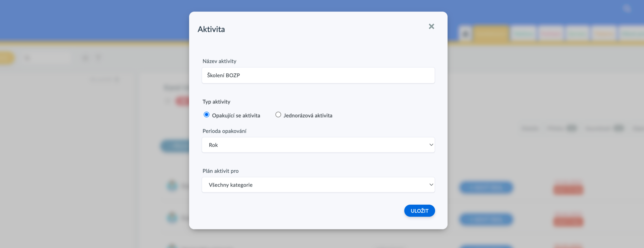Save the activity with the ULOŽIT button
Viewport: 644px width, 248px height.
click(419, 211)
